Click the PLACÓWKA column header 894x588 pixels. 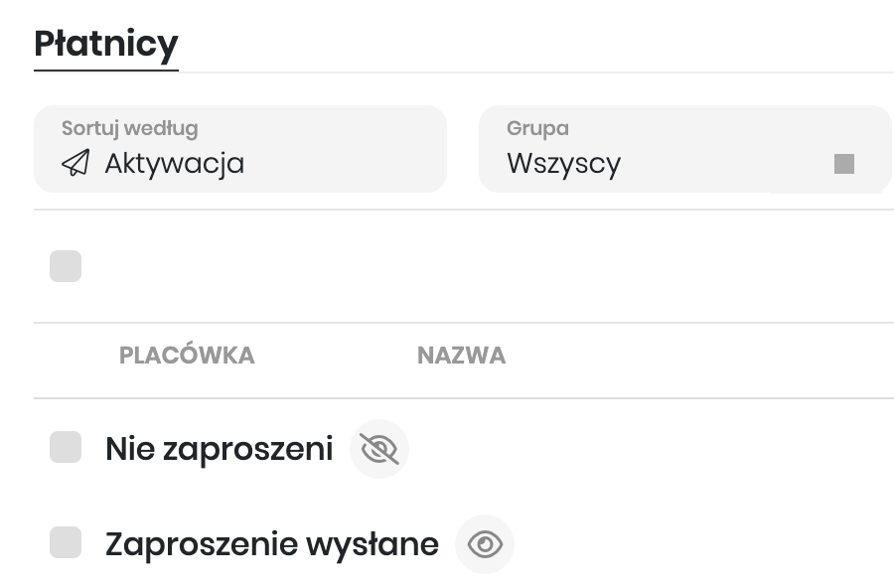point(187,356)
